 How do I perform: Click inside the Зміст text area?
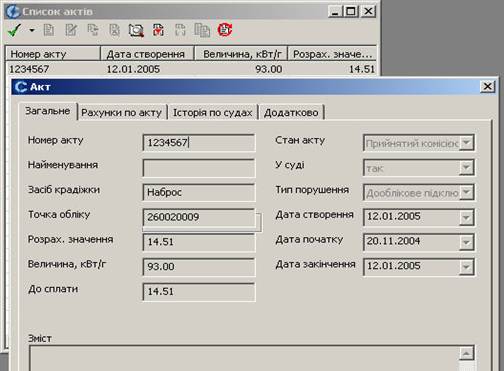click(x=244, y=359)
